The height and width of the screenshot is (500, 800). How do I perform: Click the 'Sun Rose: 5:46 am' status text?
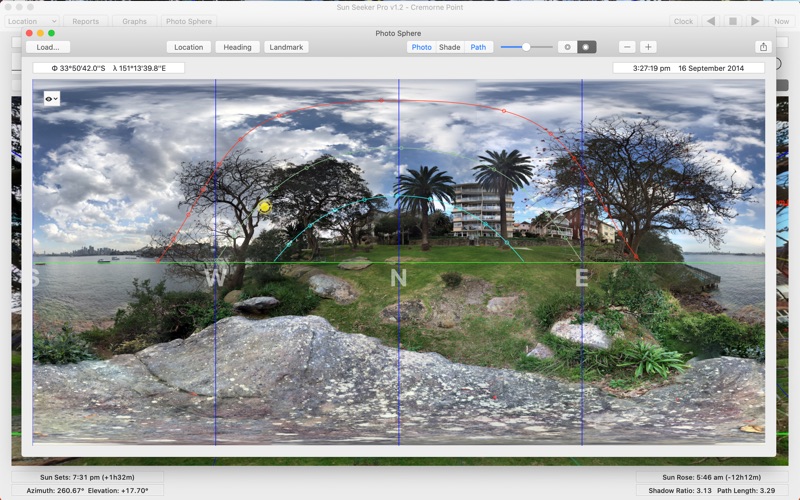pyautogui.click(x=711, y=477)
